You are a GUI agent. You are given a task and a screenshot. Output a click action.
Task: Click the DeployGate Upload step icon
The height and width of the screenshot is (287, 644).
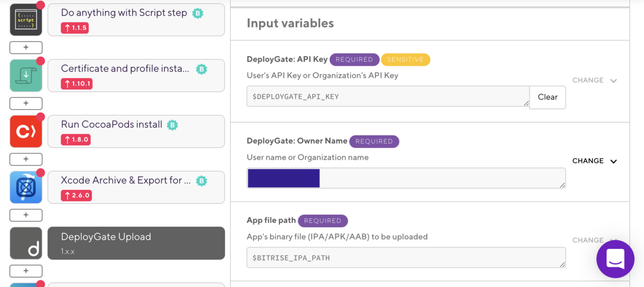click(x=26, y=243)
